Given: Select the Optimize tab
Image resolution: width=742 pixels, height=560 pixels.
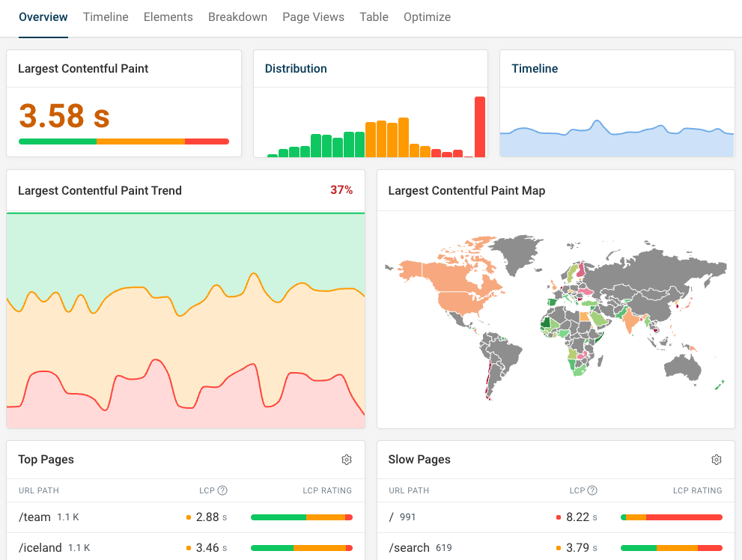Looking at the screenshot, I should [x=427, y=16].
